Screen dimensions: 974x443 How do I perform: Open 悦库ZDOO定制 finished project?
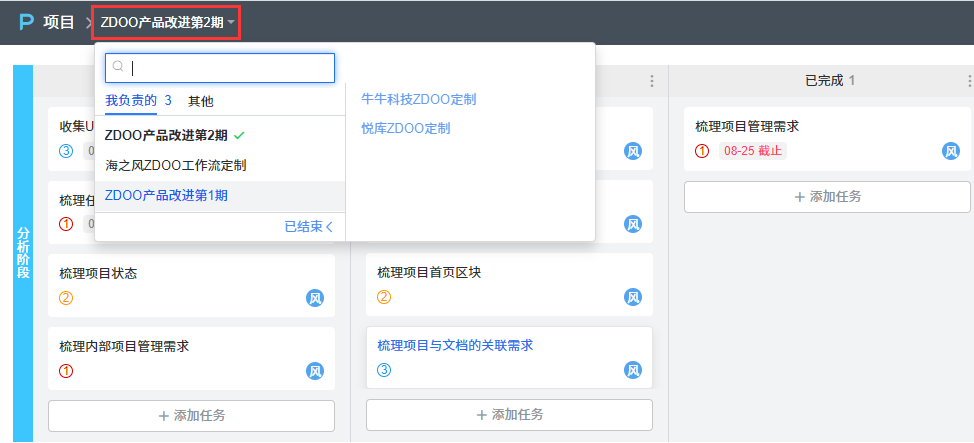click(406, 129)
